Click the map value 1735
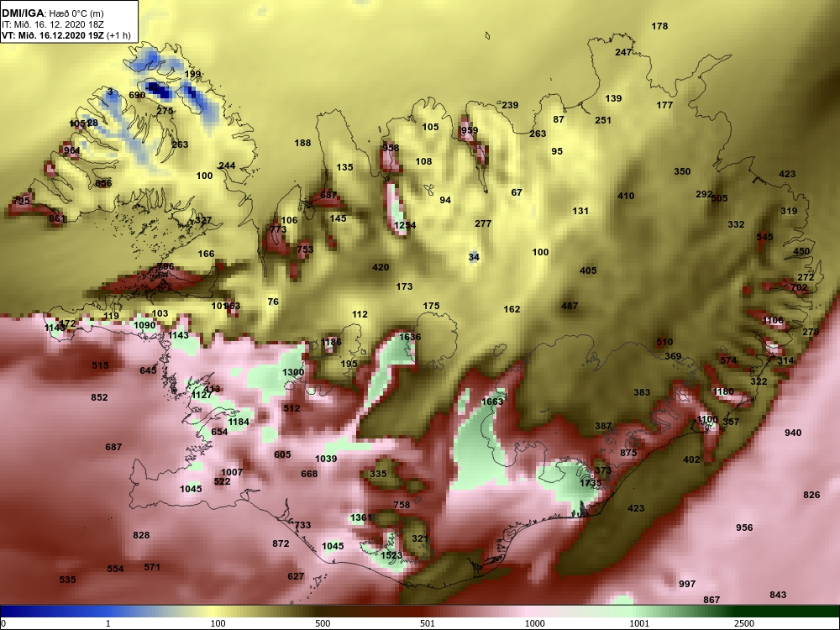 point(591,483)
